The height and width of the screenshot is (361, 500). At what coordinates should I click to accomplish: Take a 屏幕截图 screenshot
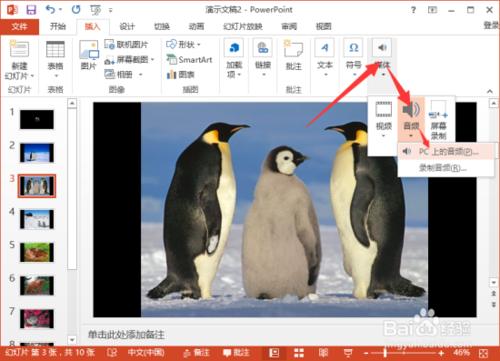click(x=129, y=60)
